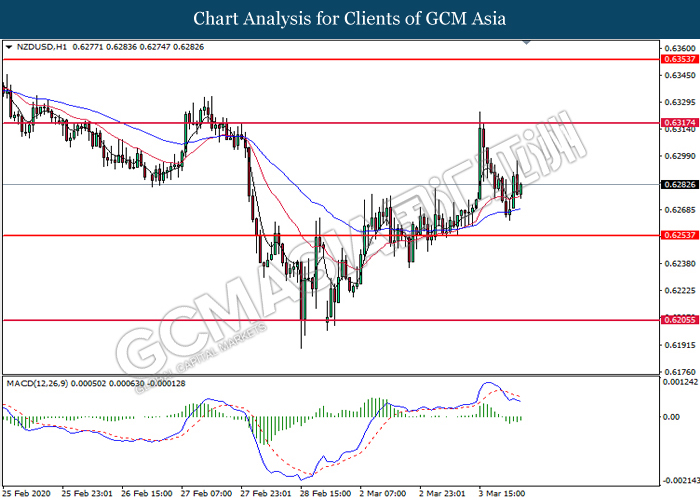Screen dimensions: 700x500
Task: Select the 0.63174 resistance price label
Action: (x=679, y=123)
